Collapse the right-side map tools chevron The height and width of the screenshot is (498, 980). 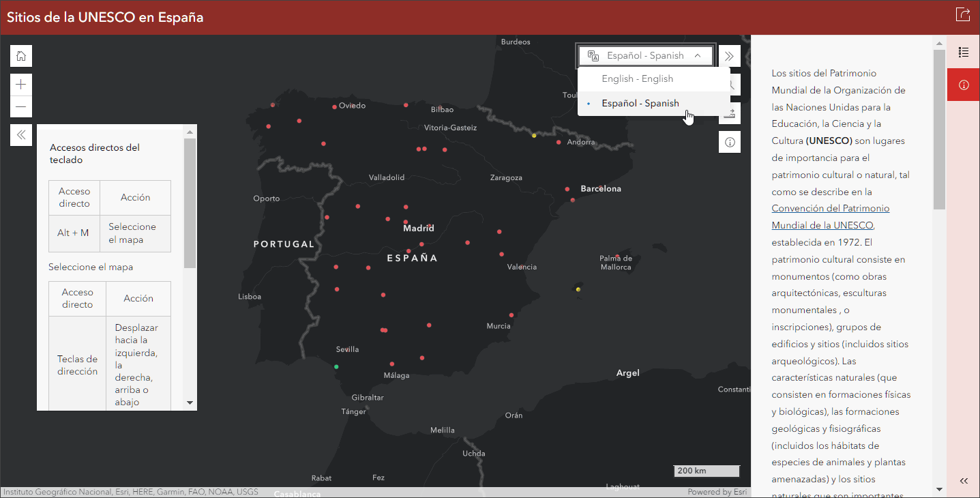(x=729, y=56)
